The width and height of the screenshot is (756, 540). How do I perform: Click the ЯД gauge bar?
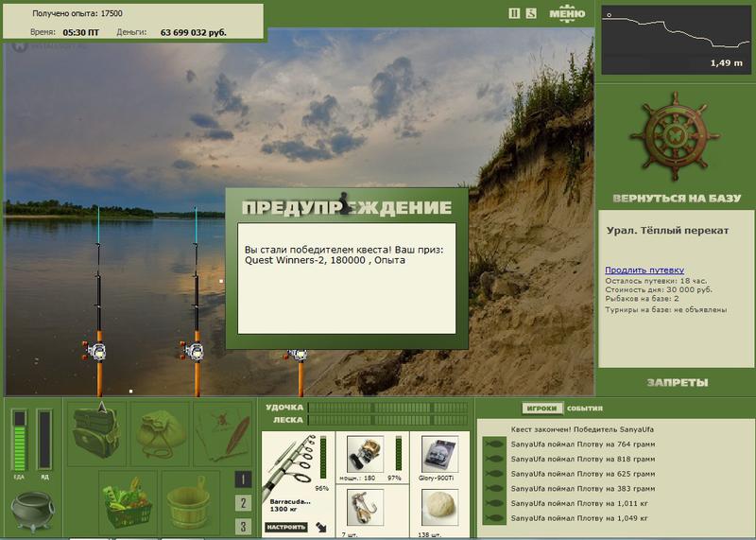click(x=44, y=440)
